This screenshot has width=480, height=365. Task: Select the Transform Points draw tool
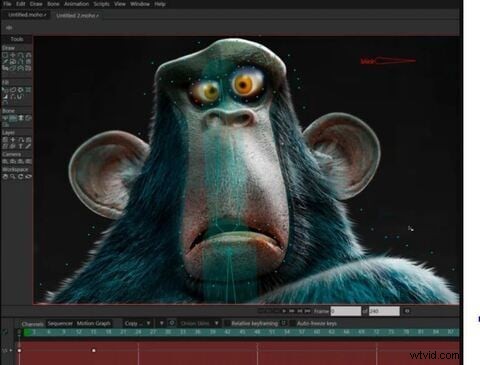point(13,55)
